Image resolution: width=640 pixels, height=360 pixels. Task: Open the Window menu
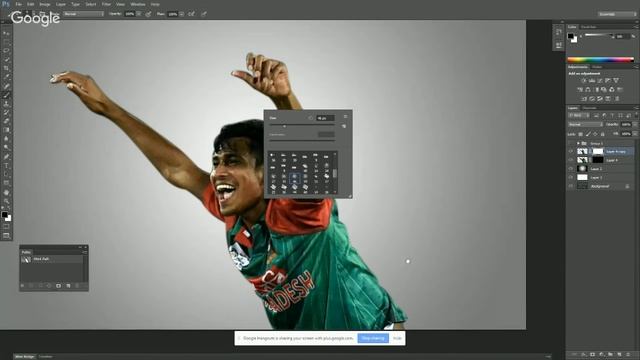138,4
